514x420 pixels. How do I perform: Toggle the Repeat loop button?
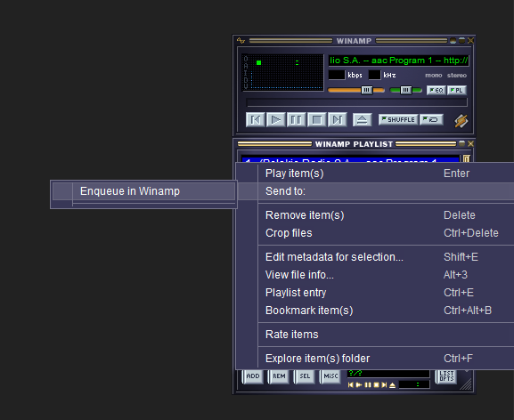click(432, 119)
